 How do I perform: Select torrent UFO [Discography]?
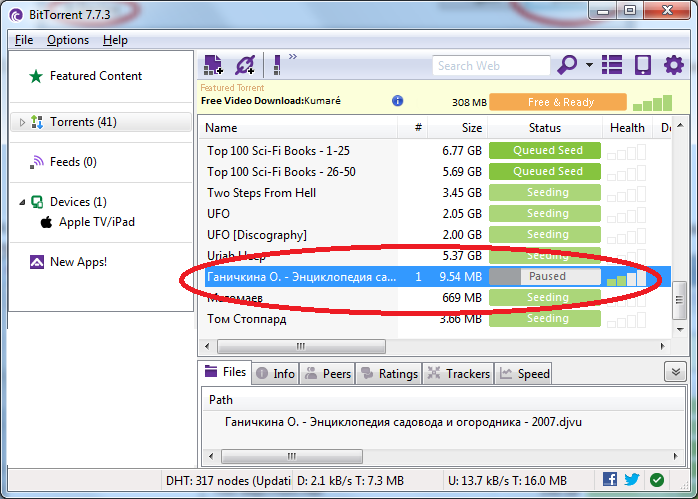pos(257,235)
